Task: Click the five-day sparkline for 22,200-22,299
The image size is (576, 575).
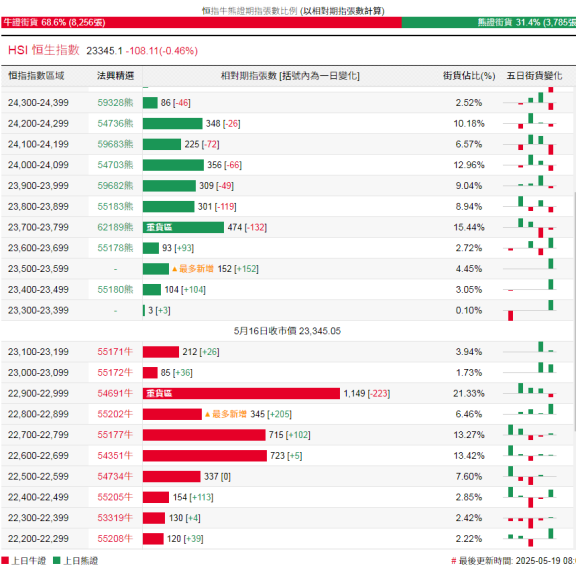Action: click(529, 539)
